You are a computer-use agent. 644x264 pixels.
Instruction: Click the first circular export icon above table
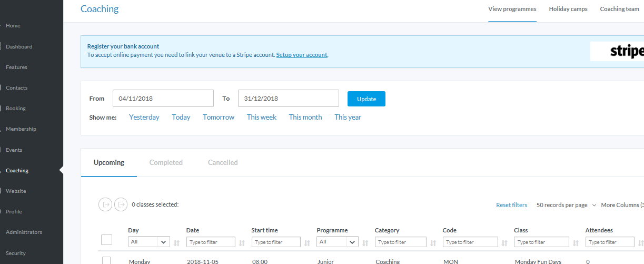[x=105, y=204]
